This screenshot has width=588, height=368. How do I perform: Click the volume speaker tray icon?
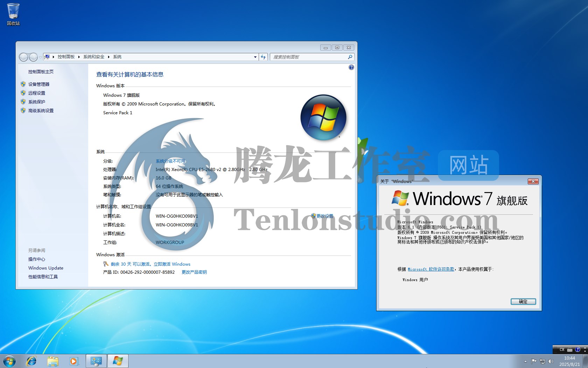point(551,361)
